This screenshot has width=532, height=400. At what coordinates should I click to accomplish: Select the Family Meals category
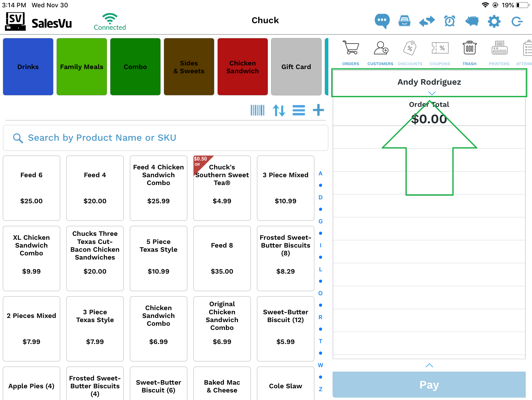pyautogui.click(x=82, y=67)
